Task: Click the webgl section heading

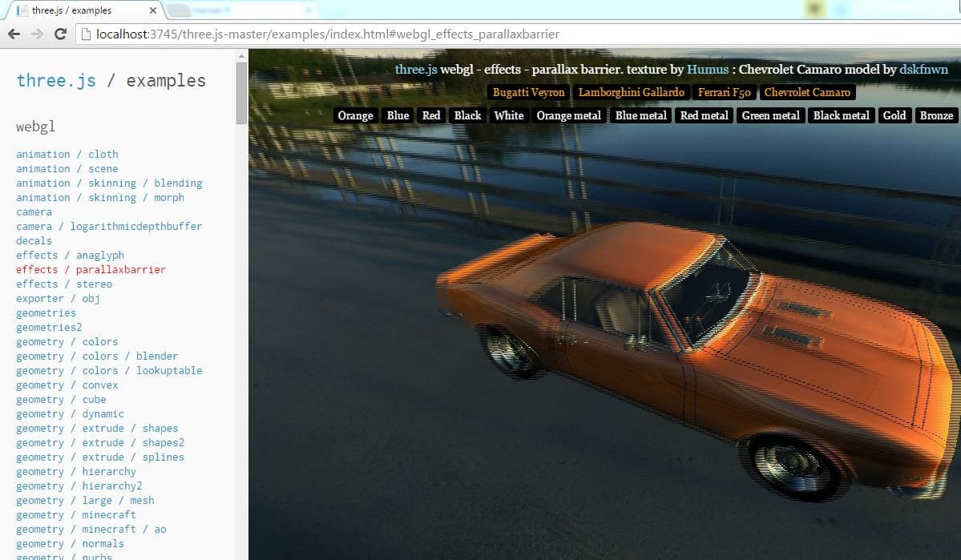Action: point(35,127)
